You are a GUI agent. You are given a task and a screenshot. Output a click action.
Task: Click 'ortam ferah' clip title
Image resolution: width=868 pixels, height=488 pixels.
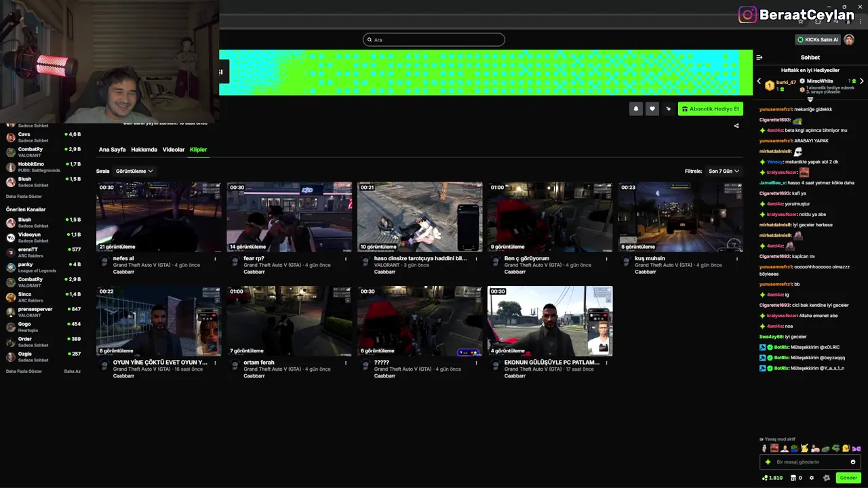(x=259, y=363)
